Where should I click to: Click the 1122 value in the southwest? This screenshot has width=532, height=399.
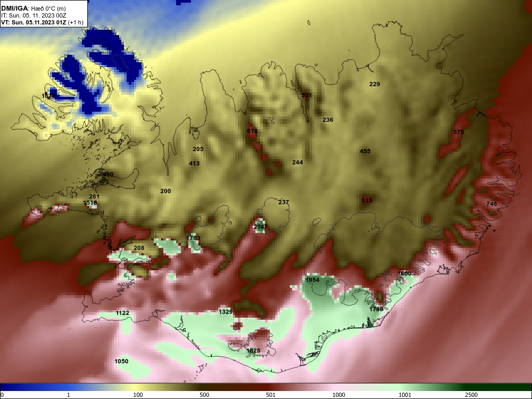coord(122,313)
